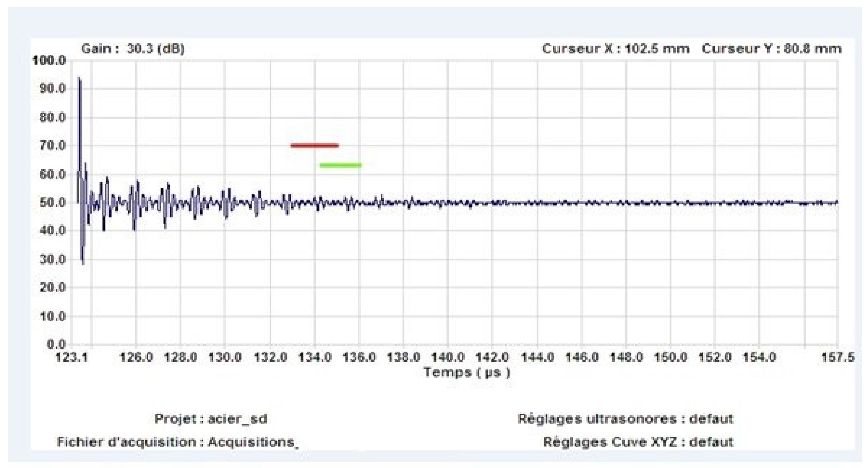
Task: Click the "Temps ( µs )" axis title
Action: click(x=467, y=373)
